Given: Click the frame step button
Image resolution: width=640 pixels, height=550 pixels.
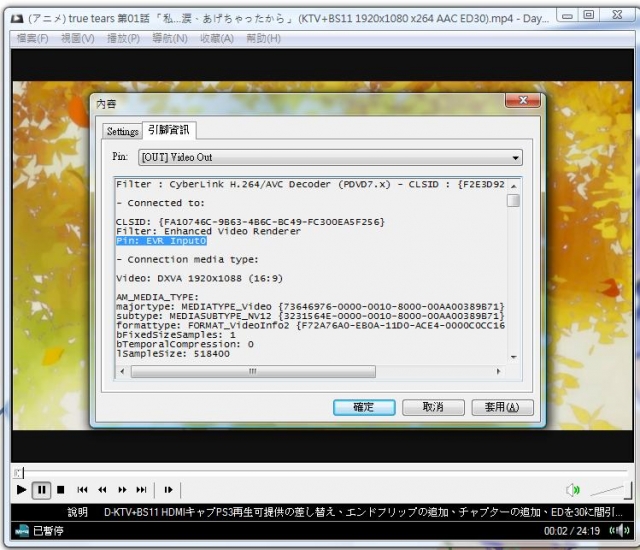Looking at the screenshot, I should pyautogui.click(x=168, y=490).
